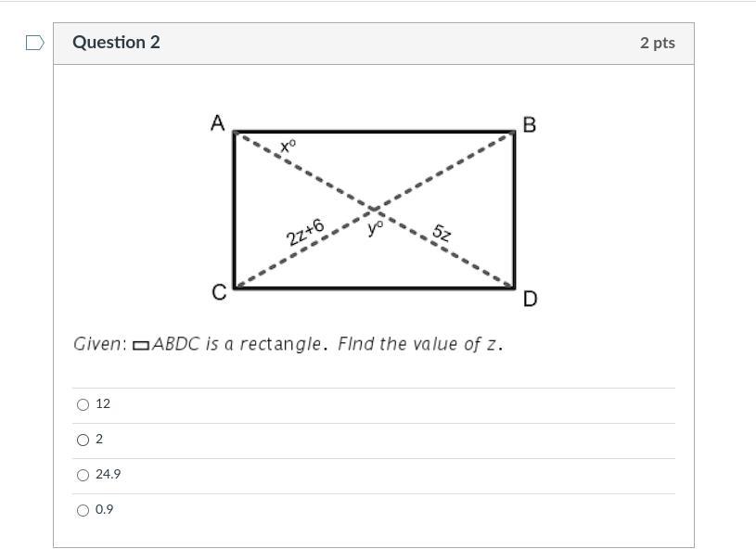Screen dimensions: 756x549
Task: Click the 2z+6 diagonal segment label
Action: click(305, 232)
